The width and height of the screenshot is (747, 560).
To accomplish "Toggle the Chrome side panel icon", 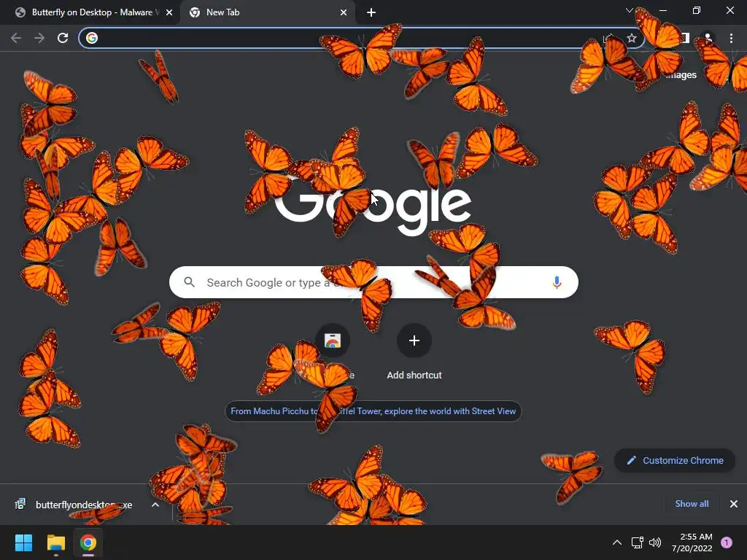I will tap(685, 38).
